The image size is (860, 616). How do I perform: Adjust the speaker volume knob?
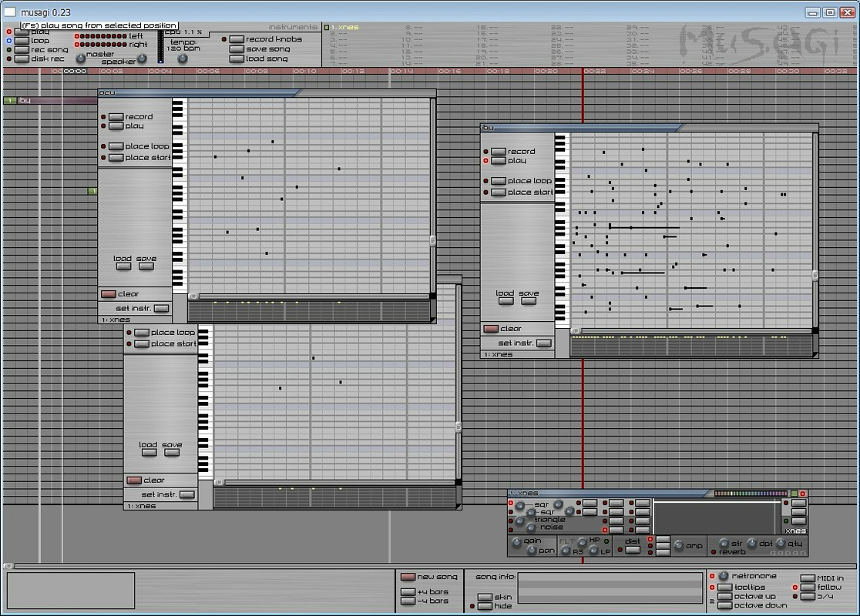point(142,58)
